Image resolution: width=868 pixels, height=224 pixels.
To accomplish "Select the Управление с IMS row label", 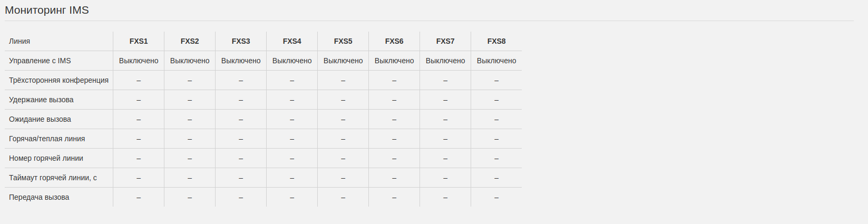I will pos(40,61).
